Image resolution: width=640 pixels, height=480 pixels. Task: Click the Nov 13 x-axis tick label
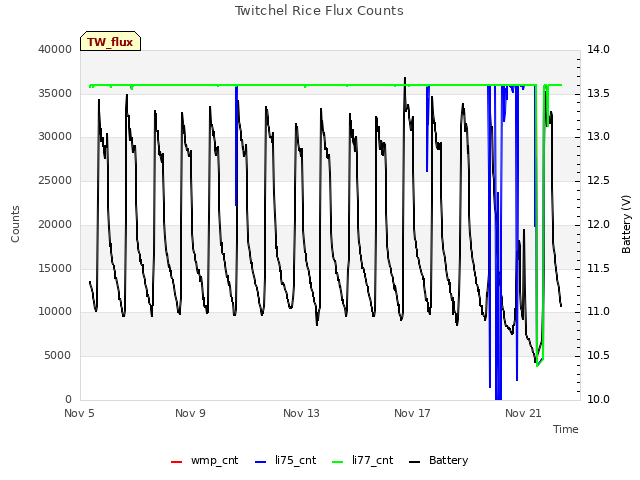(x=301, y=413)
